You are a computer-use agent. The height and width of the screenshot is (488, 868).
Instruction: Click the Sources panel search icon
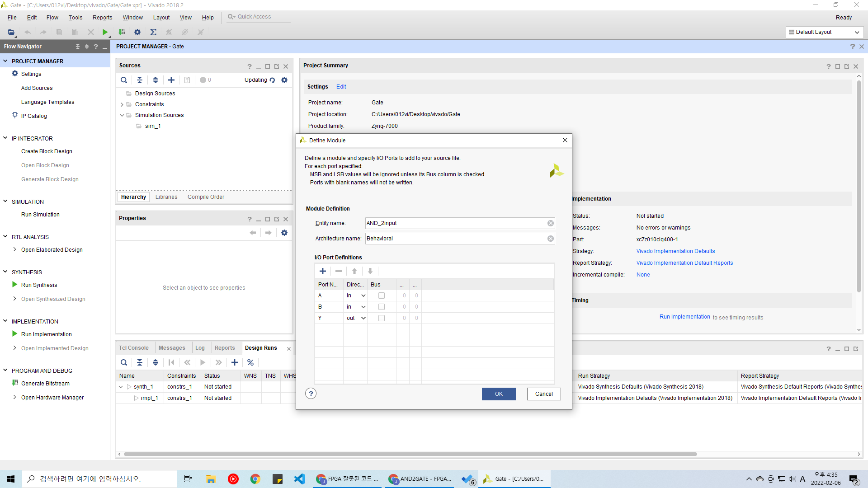point(124,80)
